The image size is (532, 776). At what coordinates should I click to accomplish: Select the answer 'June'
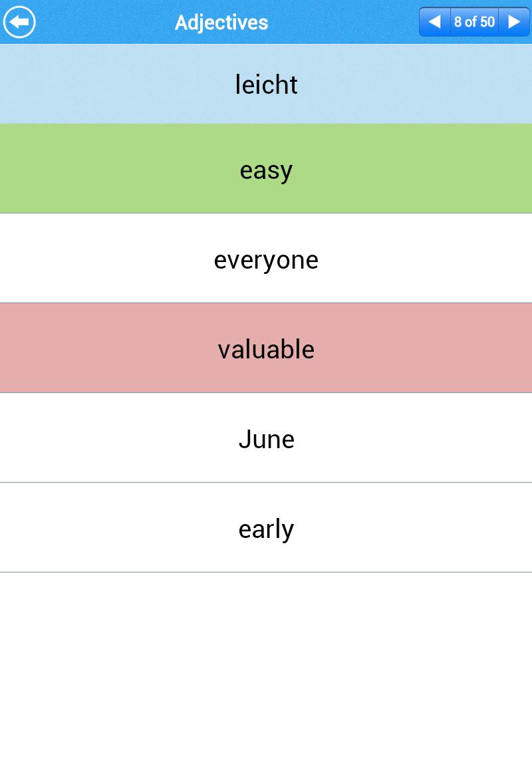tap(266, 438)
